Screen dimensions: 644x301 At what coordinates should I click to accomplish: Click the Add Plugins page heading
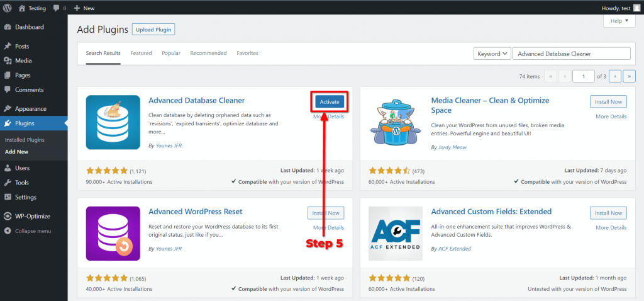tap(103, 30)
